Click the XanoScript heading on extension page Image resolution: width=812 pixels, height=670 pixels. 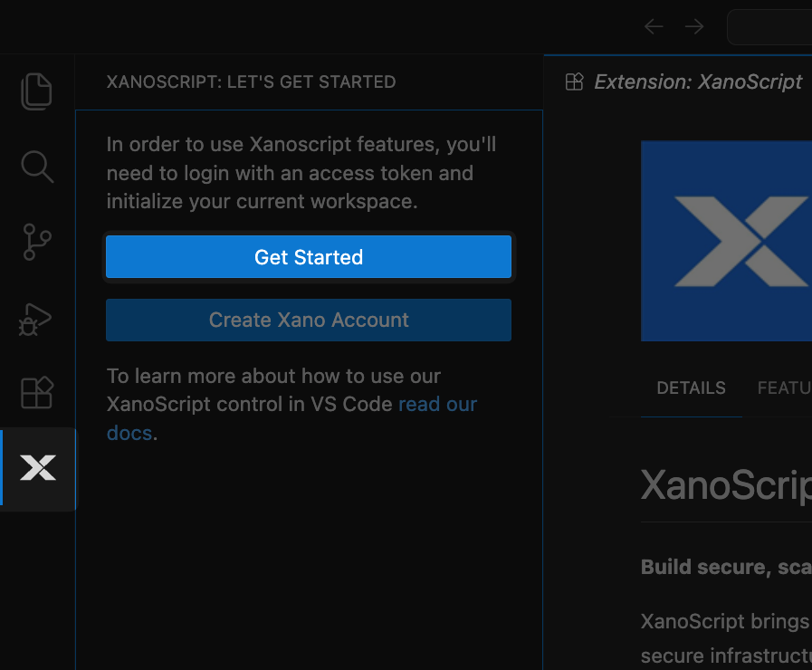pos(724,486)
